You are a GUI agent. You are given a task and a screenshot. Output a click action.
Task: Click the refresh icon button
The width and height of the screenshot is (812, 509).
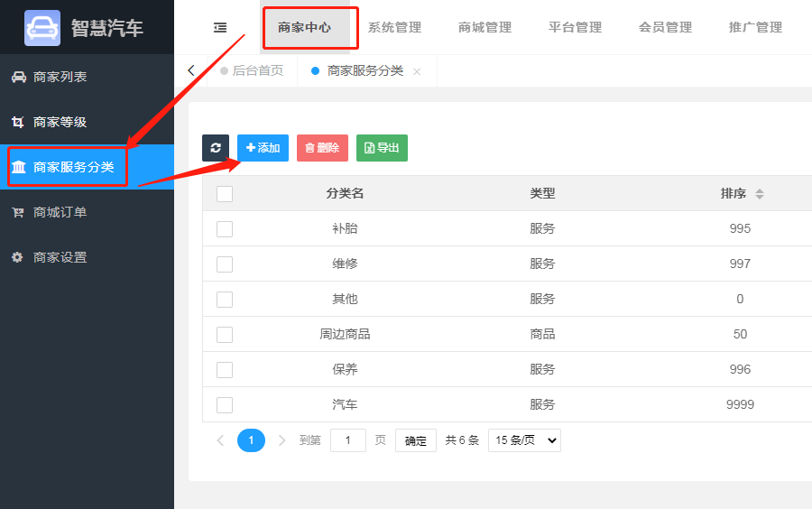[216, 148]
